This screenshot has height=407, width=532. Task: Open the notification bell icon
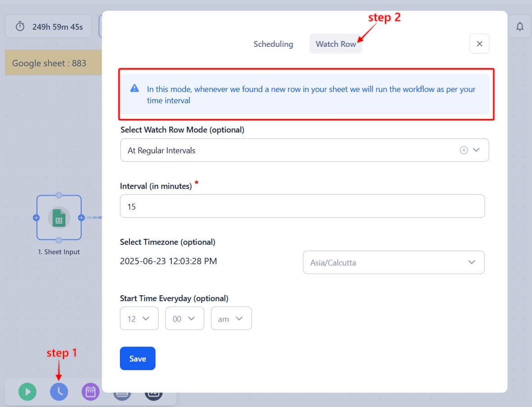519,26
